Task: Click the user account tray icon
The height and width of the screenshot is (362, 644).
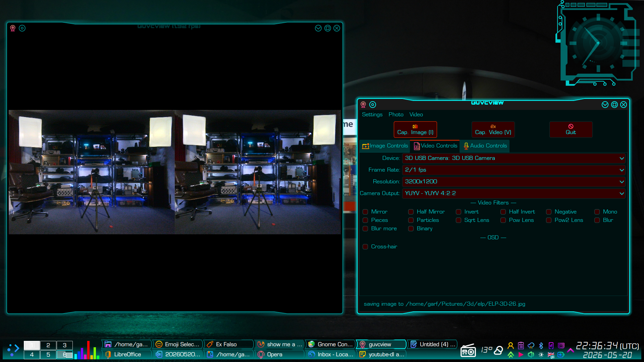Action: [x=511, y=345]
